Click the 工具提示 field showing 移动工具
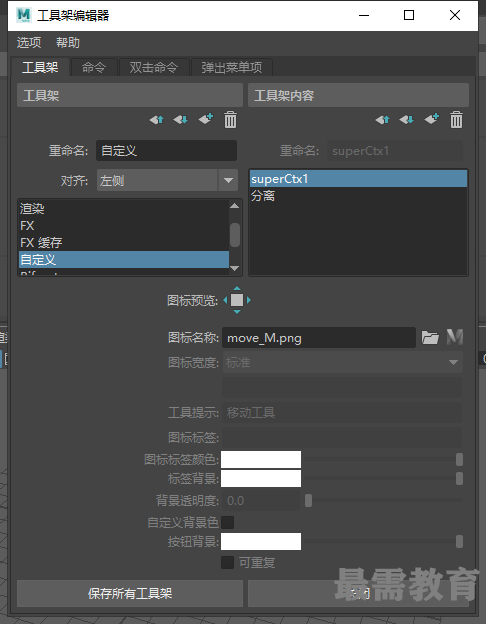 click(342, 413)
